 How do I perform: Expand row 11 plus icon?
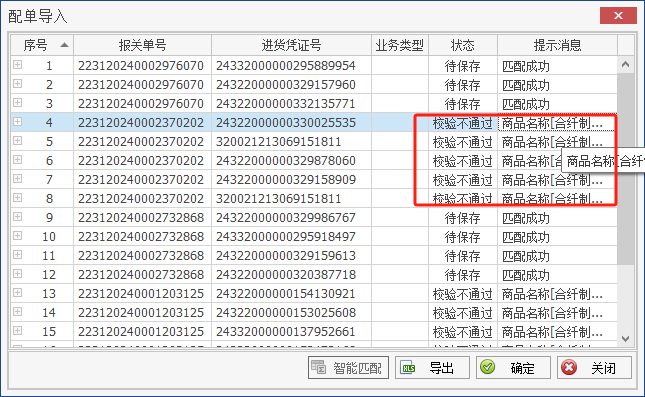(x=17, y=255)
